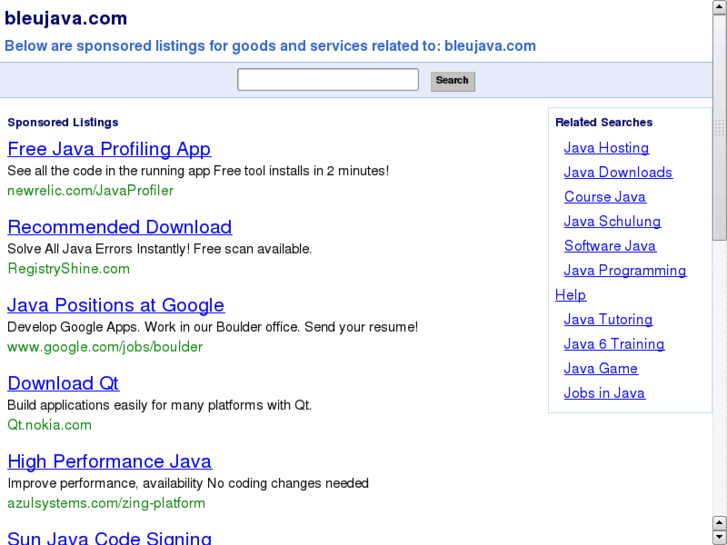Select Java Downloads related search

pyautogui.click(x=618, y=173)
